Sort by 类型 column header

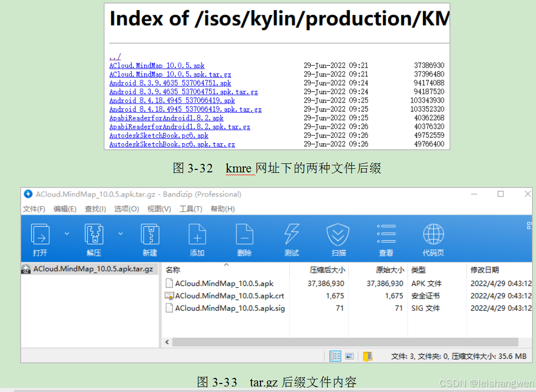(437, 270)
